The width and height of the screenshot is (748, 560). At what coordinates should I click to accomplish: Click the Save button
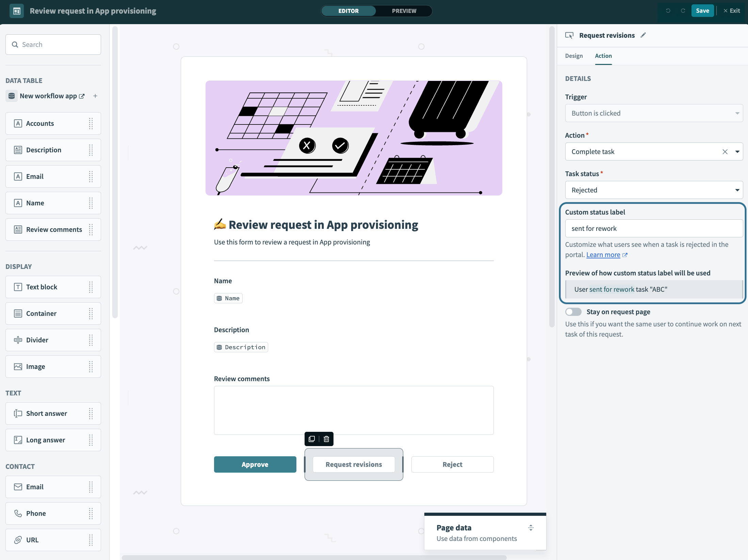702,11
